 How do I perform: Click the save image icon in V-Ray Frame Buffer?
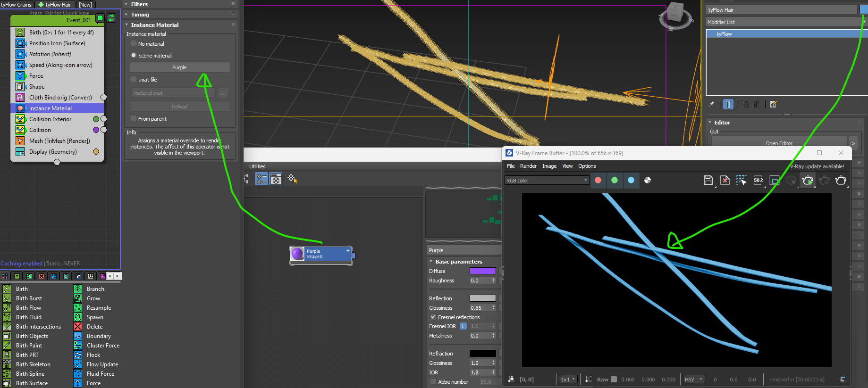pos(708,180)
